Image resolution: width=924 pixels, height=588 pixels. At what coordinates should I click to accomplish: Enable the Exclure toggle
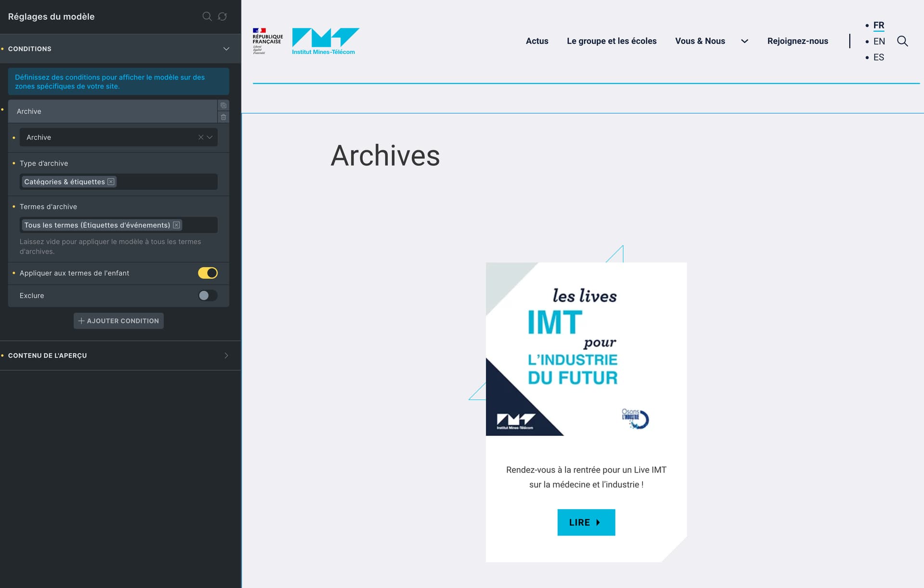(208, 295)
